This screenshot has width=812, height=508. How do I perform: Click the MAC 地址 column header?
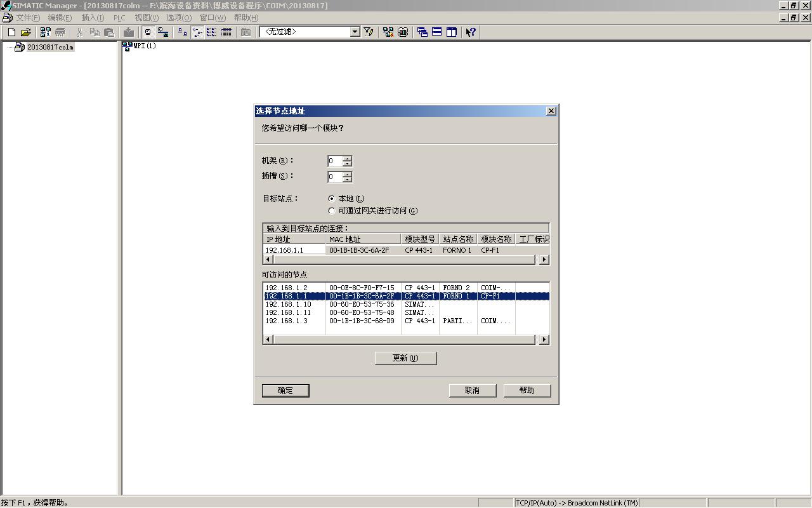pyautogui.click(x=363, y=239)
